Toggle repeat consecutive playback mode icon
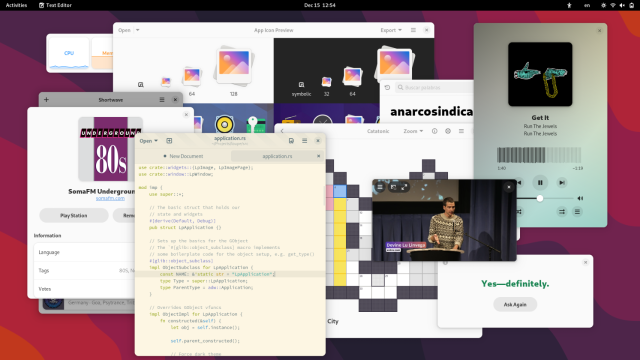The height and width of the screenshot is (360, 640). click(x=562, y=211)
